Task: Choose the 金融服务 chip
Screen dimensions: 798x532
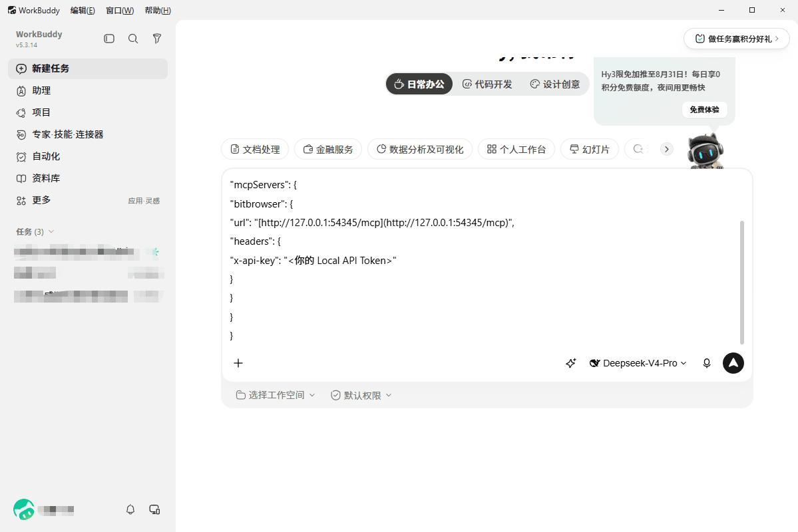Action: (328, 149)
